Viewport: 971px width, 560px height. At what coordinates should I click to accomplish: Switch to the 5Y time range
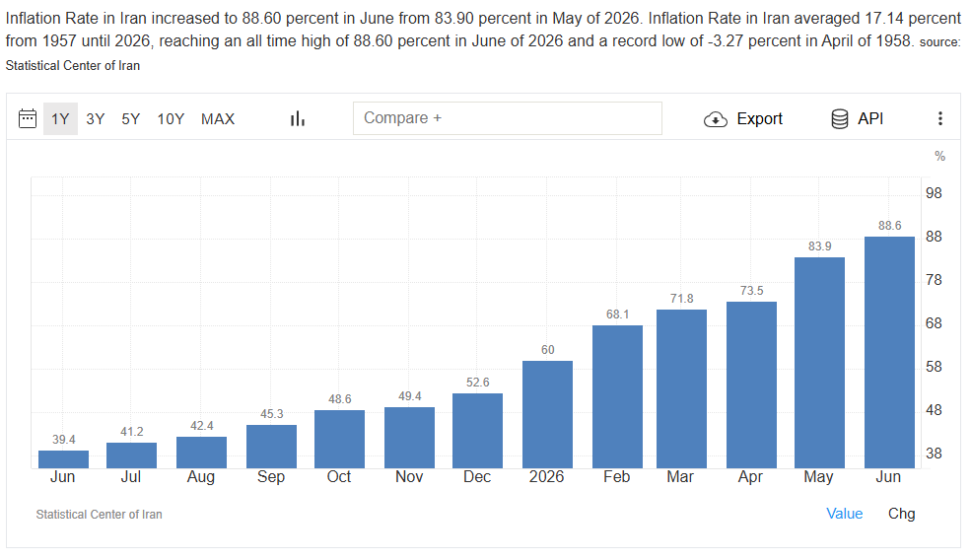[131, 119]
